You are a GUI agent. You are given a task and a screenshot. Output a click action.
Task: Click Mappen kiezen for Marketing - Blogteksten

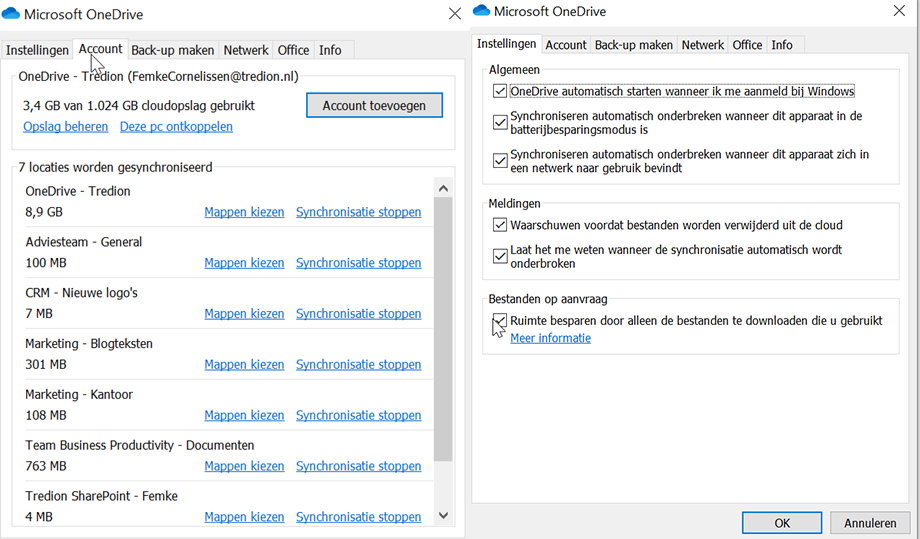(x=244, y=365)
